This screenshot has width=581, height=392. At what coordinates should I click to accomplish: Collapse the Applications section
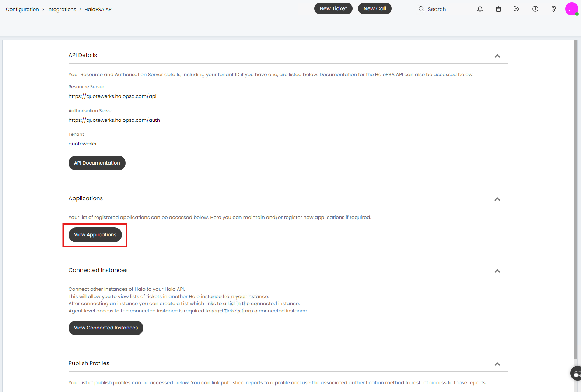tap(497, 199)
